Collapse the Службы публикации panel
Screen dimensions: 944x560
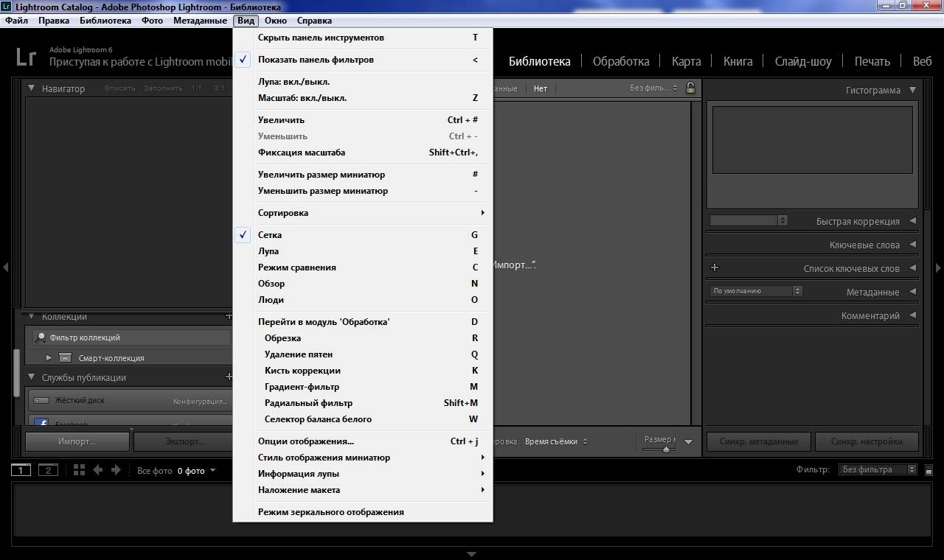pyautogui.click(x=32, y=377)
